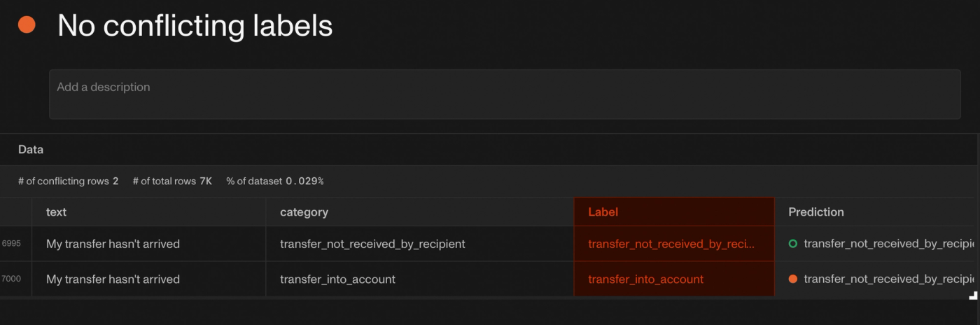Click the green hollow circle in row 6995

[x=792, y=244]
